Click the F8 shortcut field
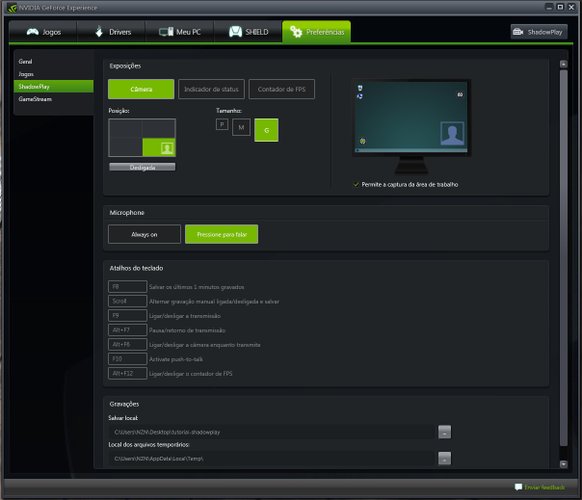This screenshot has width=582, height=500. (127, 287)
